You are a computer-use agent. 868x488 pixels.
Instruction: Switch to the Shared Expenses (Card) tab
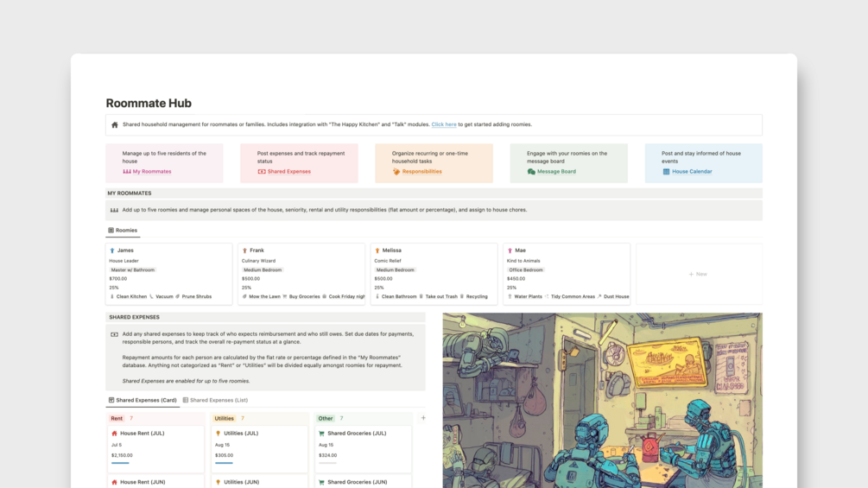143,400
